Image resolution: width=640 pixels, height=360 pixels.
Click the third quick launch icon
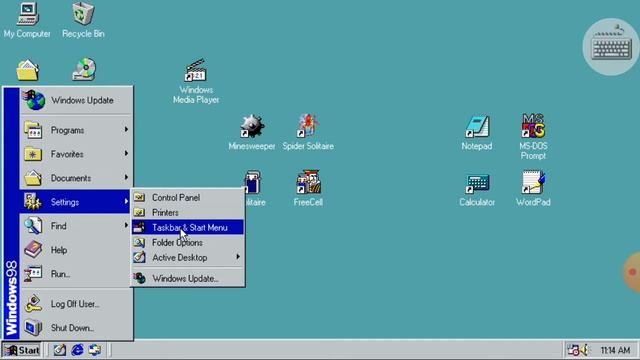(x=95, y=350)
